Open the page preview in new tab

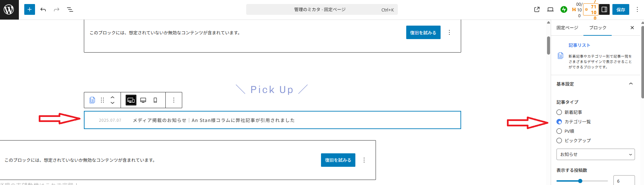click(537, 9)
